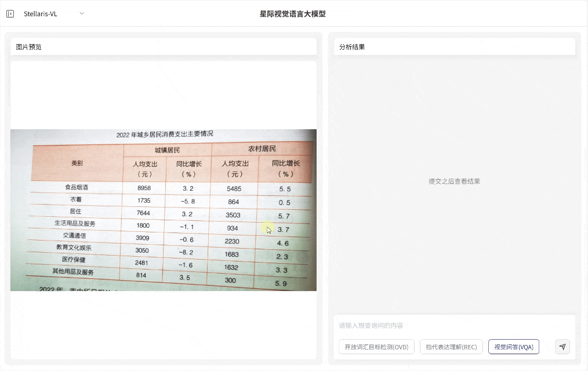Click the send arrow icon

562,347
